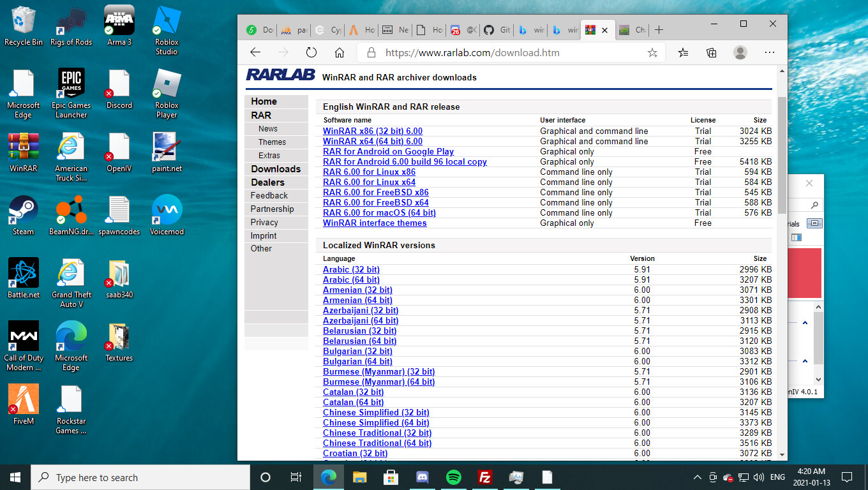Image resolution: width=868 pixels, height=490 pixels.
Task: Open Spotify from the taskbar
Action: click(454, 477)
